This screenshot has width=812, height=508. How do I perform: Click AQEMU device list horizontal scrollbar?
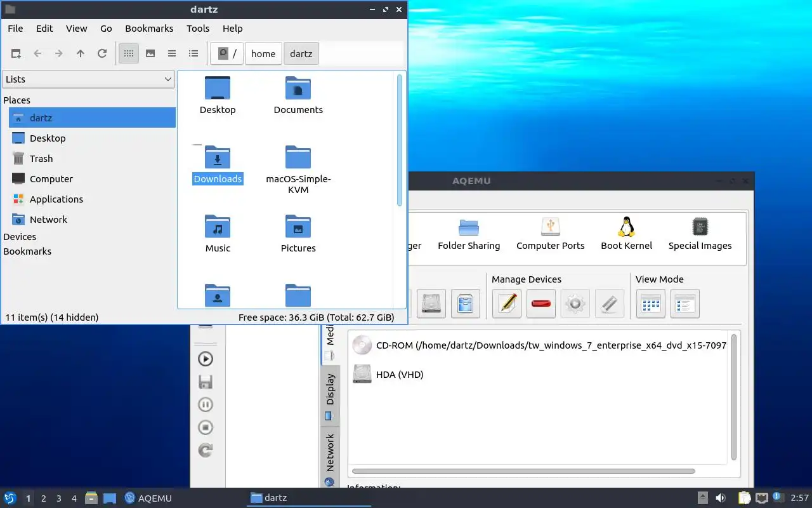(523, 471)
